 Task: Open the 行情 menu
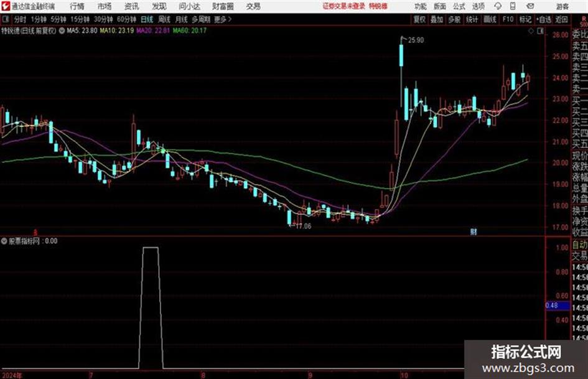point(77,6)
